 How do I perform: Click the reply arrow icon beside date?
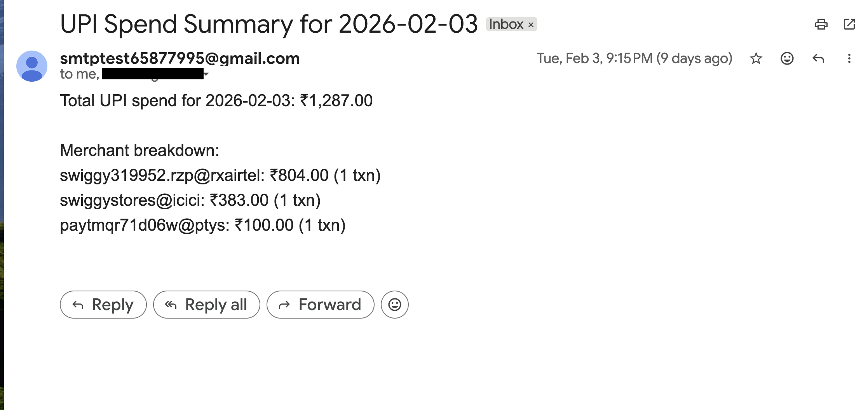[818, 59]
